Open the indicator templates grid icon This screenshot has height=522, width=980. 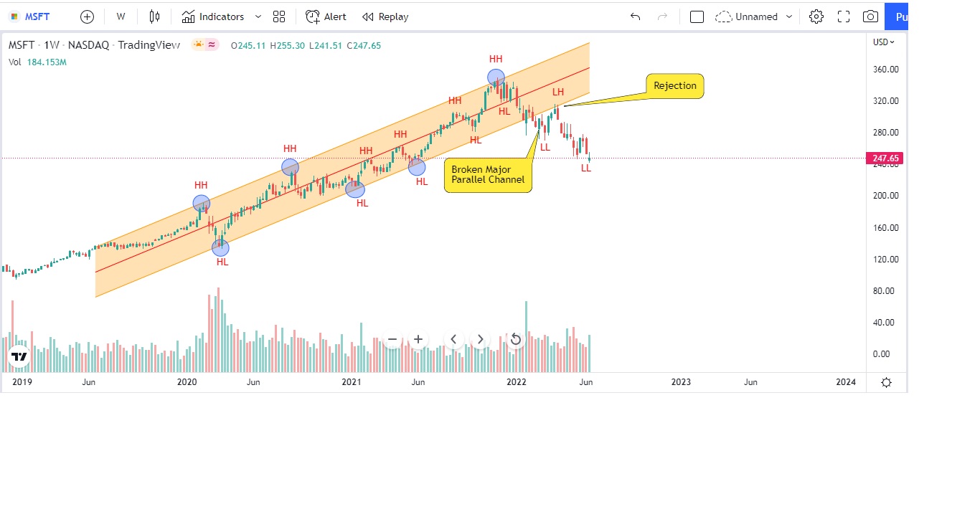tap(279, 16)
